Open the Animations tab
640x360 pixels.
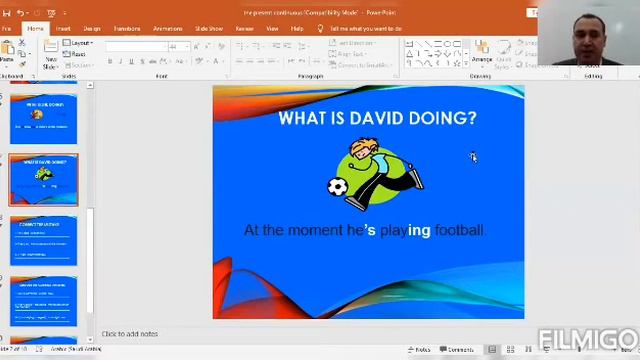[x=168, y=29]
